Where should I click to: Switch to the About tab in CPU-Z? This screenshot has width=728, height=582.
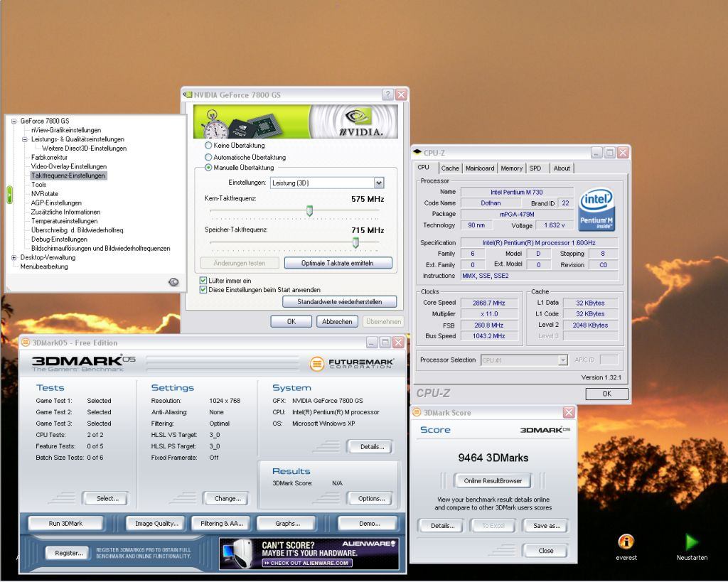562,168
